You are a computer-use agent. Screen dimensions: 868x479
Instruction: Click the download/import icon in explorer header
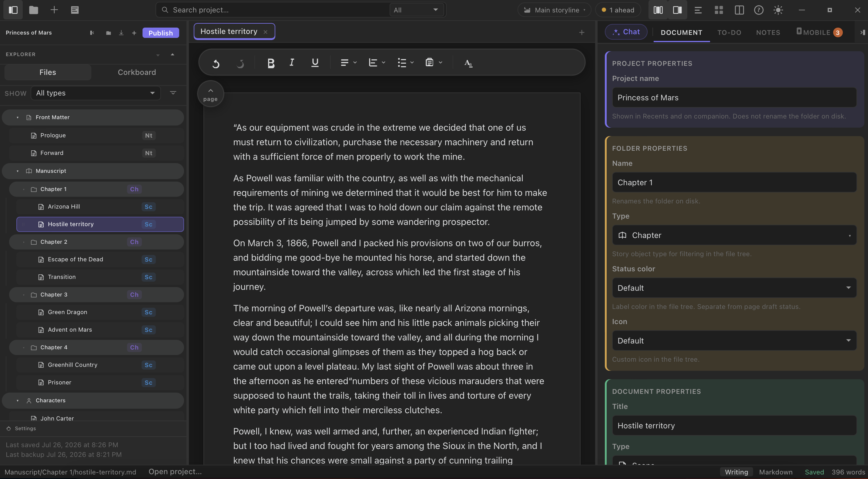pos(121,33)
